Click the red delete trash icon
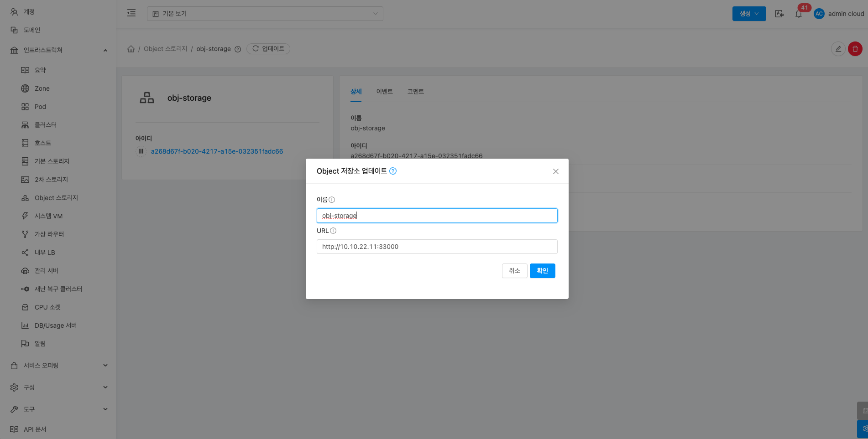Image resolution: width=868 pixels, height=439 pixels. point(855,49)
